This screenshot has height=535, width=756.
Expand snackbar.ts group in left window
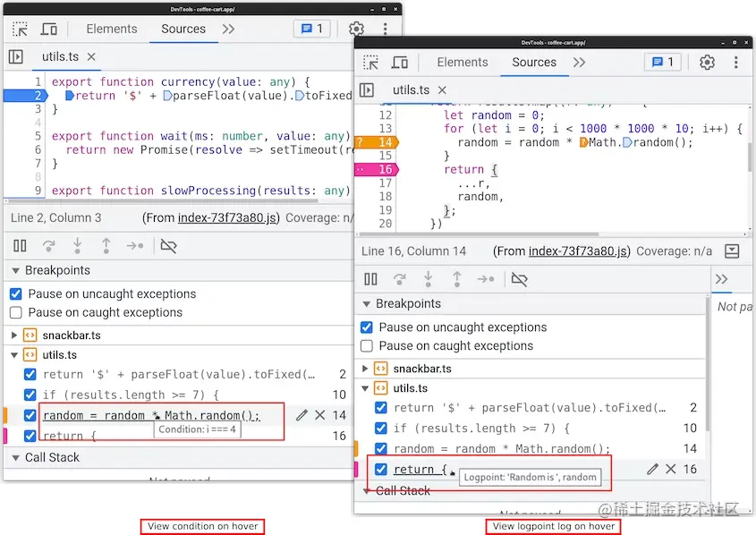(14, 335)
